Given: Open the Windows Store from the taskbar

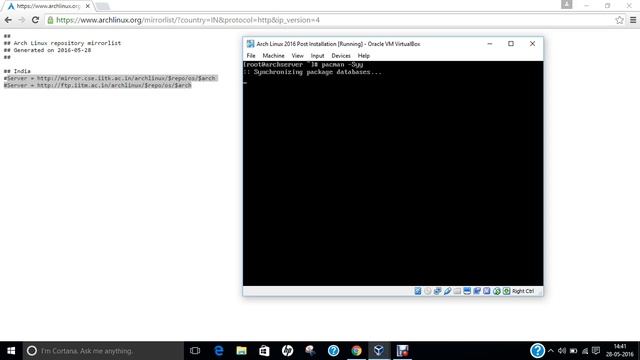Looking at the screenshot, I should (x=264, y=351).
